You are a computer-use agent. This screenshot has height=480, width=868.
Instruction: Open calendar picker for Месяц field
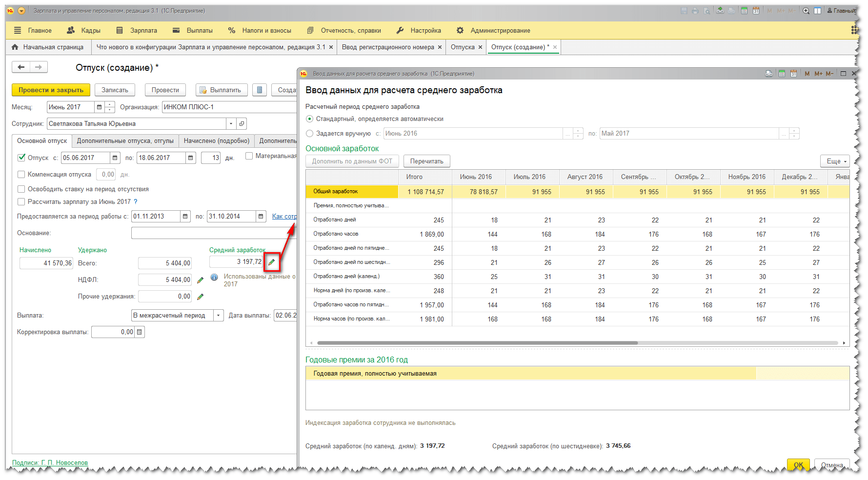tap(100, 107)
